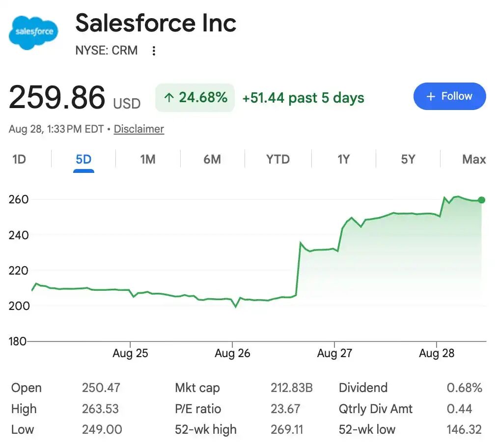Select the 5Y chart range
496x448 pixels.
(x=408, y=159)
